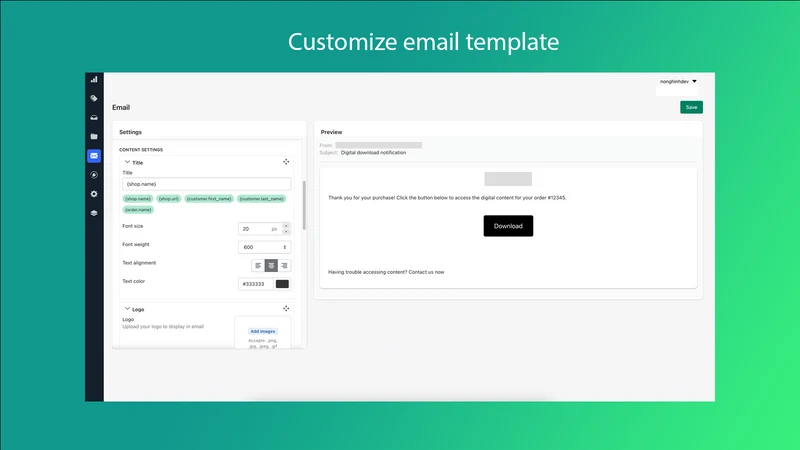Viewport: 800px width, 450px height.
Task: Open the nonghinhdev account dropdown
Action: coord(678,82)
